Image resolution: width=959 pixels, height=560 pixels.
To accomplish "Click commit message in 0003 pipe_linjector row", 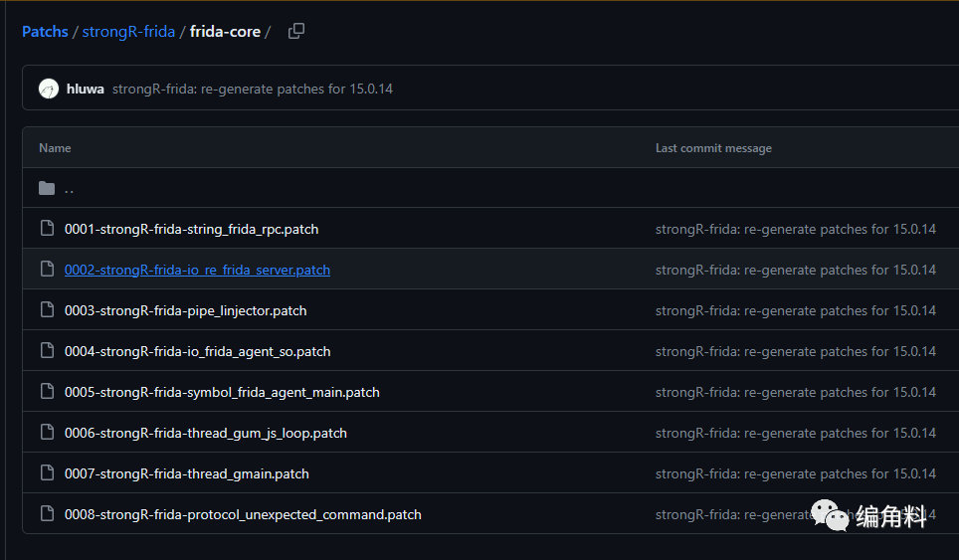I will click(796, 310).
